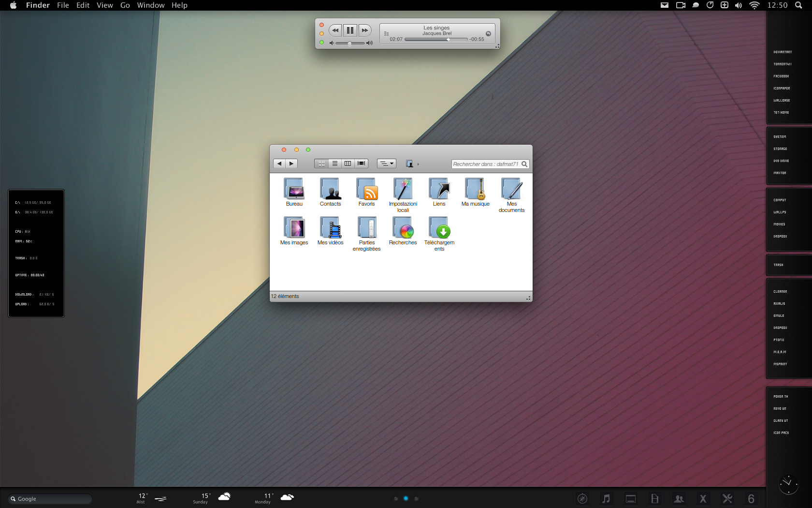The height and width of the screenshot is (508, 812).
Task: Click the Google search box
Action: coord(50,499)
